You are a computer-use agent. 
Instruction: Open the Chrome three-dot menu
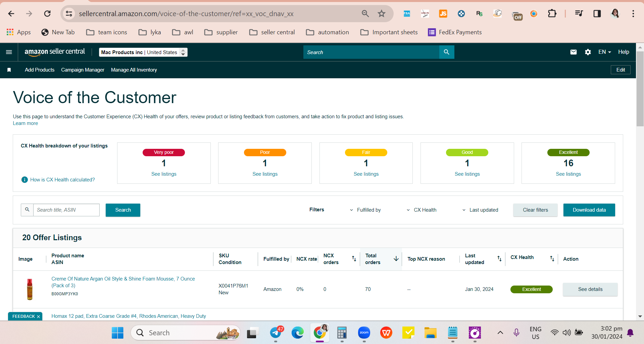click(x=633, y=13)
